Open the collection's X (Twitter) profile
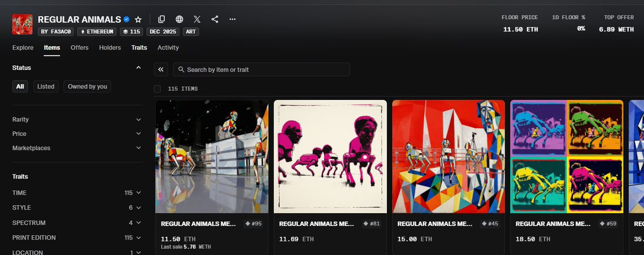The width and height of the screenshot is (644, 255). (x=197, y=19)
